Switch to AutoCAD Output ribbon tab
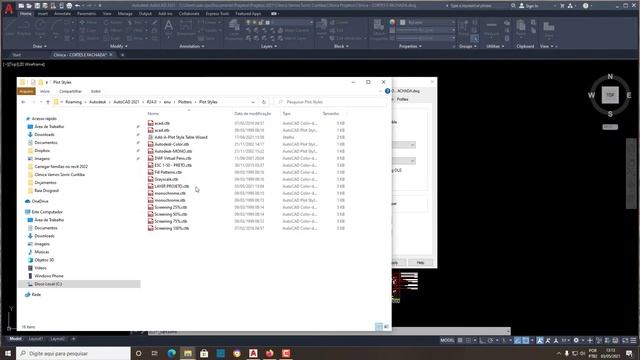Image resolution: width=640 pixels, height=360 pixels. tap(145, 13)
